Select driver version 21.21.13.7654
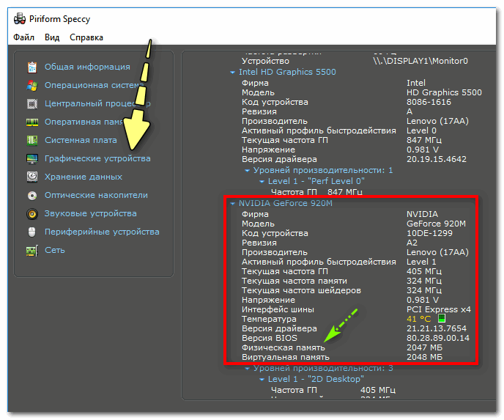Screen dimensions: 504x420 click(x=437, y=328)
